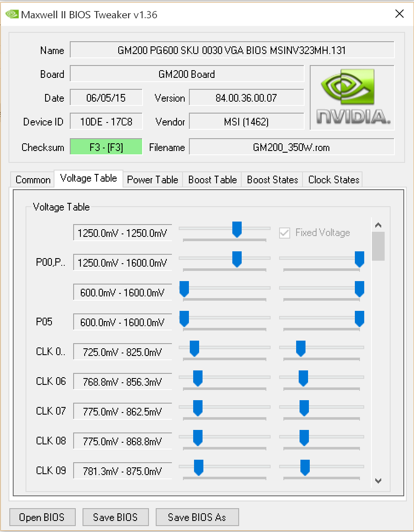Click the app icon in title bar

pyautogui.click(x=12, y=14)
